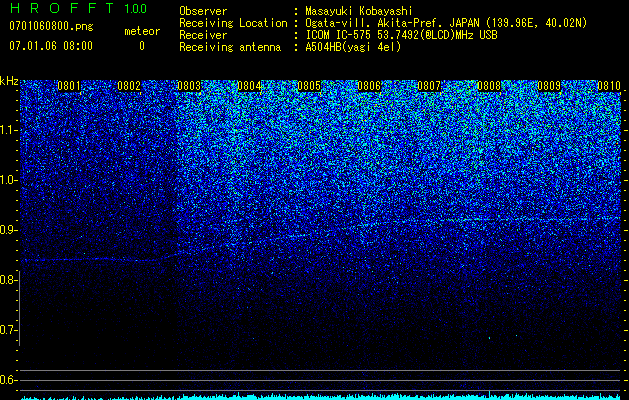Click the 0807 time marker

coord(429,86)
